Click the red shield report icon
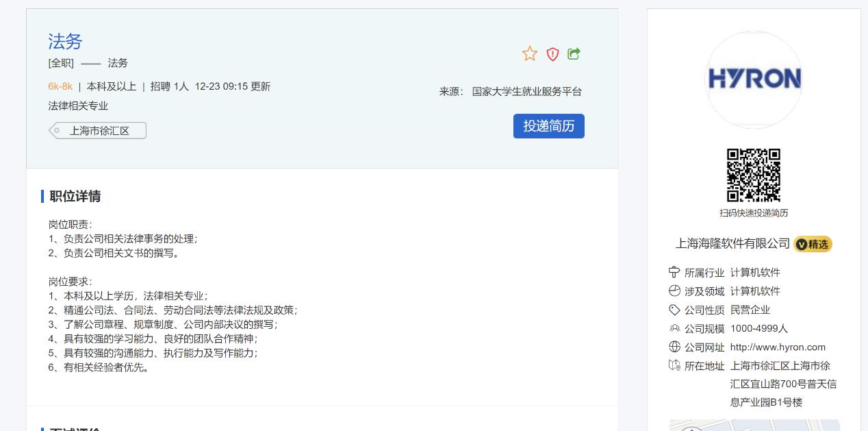 tap(552, 53)
